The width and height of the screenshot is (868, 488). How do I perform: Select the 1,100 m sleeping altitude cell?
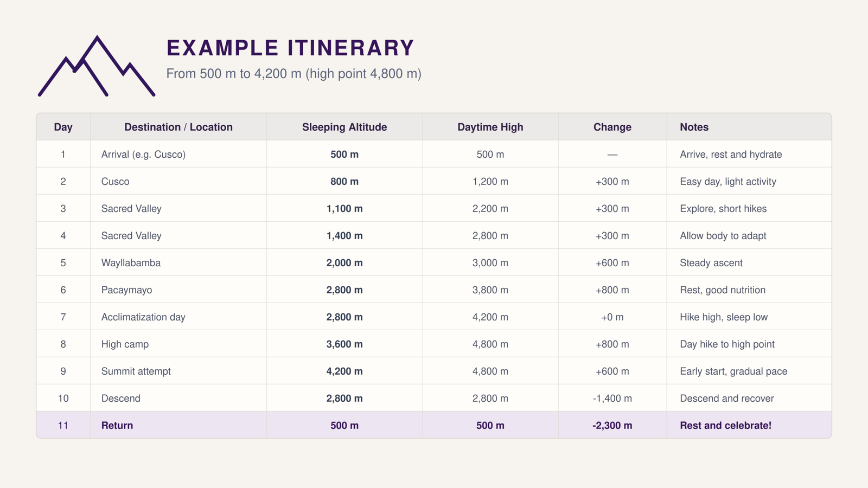tap(344, 209)
